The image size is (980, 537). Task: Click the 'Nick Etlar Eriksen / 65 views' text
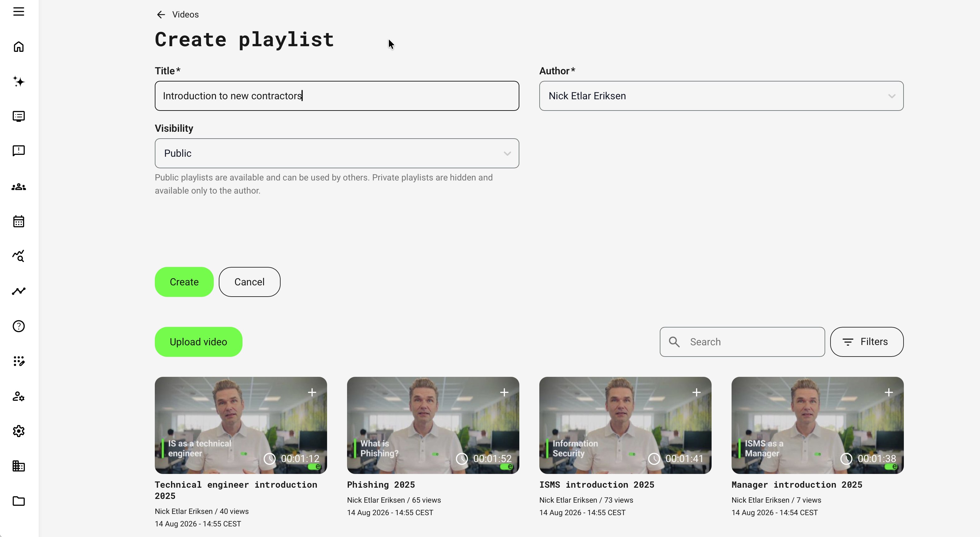point(394,500)
